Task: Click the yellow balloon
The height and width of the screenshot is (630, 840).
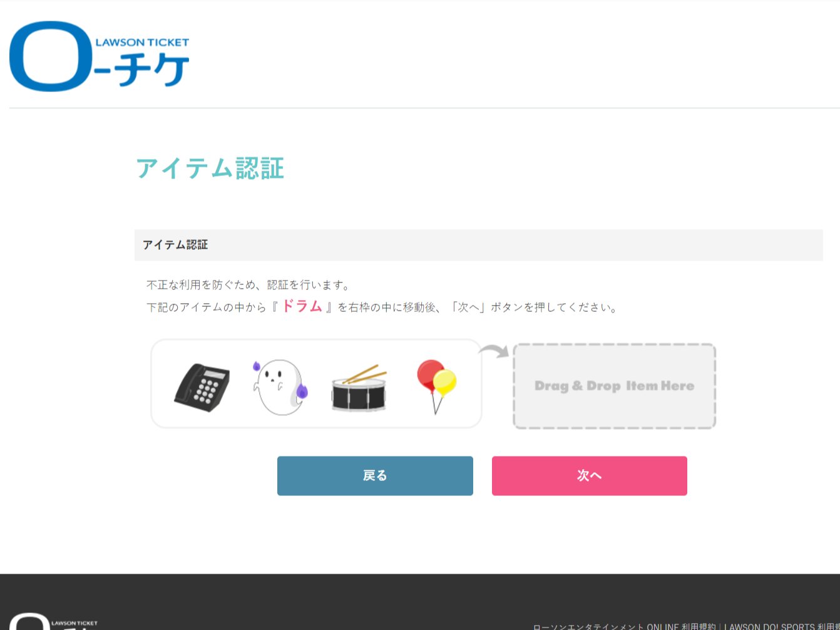Action: tap(445, 382)
